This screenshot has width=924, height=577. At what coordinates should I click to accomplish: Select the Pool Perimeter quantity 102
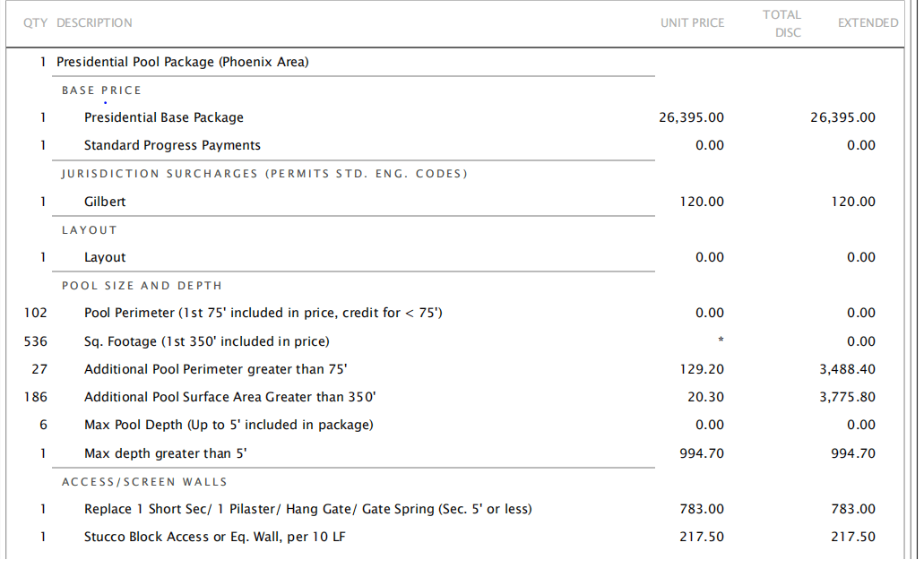[35, 313]
